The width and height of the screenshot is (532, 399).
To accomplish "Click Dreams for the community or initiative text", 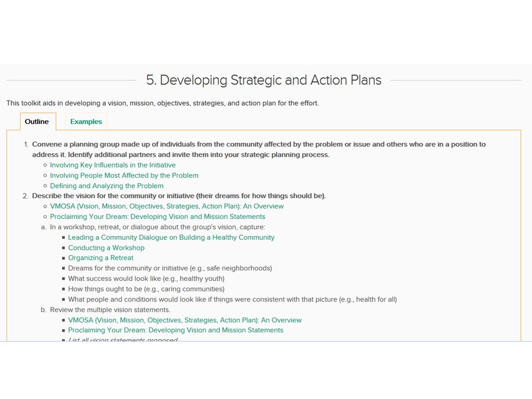I will tap(170, 268).
